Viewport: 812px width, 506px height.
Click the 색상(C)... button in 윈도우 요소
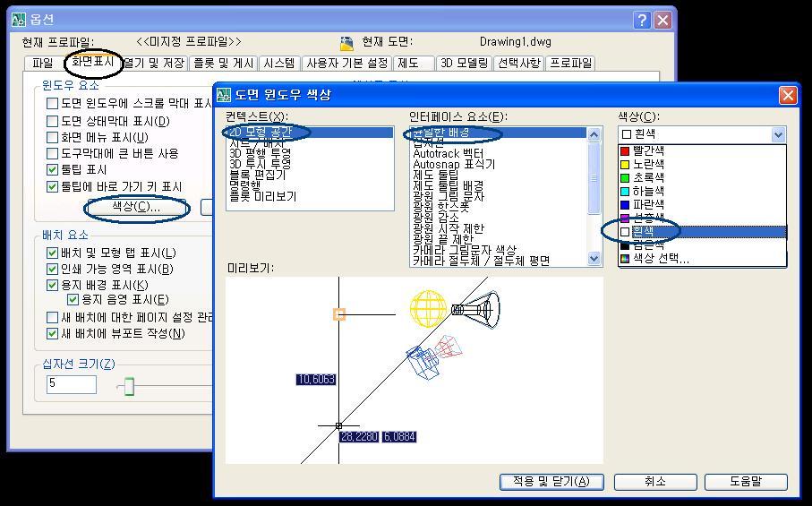click(136, 207)
